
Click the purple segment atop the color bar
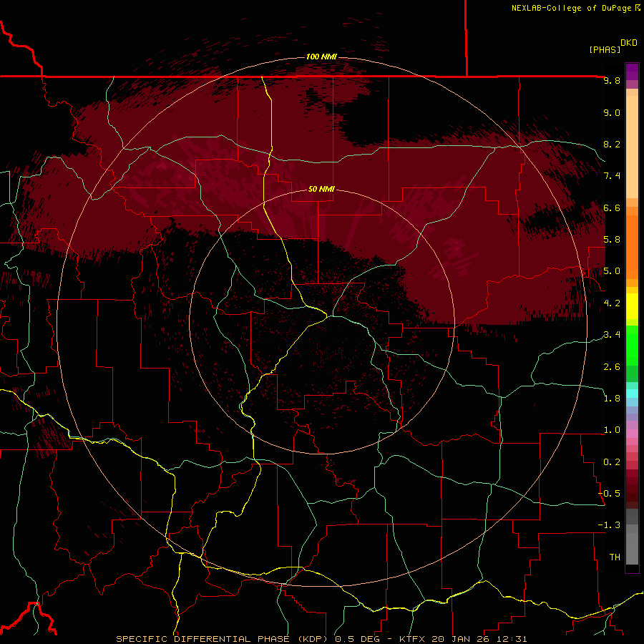coord(632,72)
